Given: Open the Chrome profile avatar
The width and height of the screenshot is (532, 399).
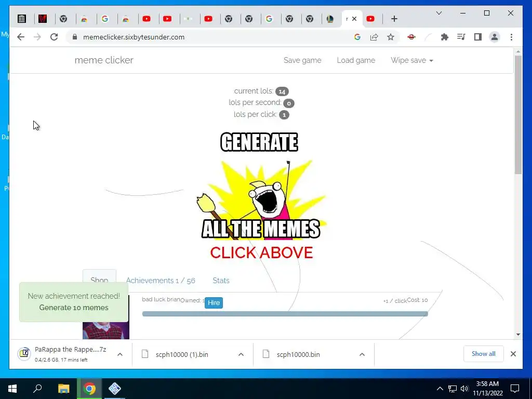Looking at the screenshot, I should tap(495, 37).
